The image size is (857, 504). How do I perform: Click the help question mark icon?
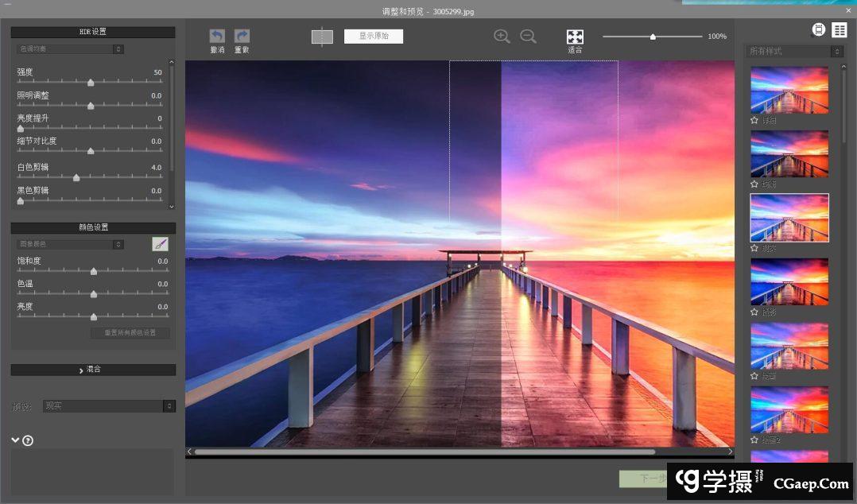click(28, 440)
